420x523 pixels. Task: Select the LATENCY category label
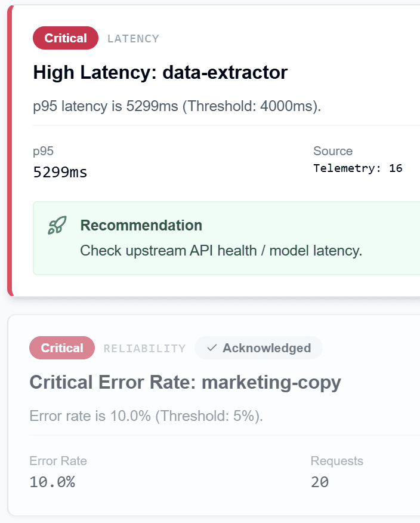133,39
